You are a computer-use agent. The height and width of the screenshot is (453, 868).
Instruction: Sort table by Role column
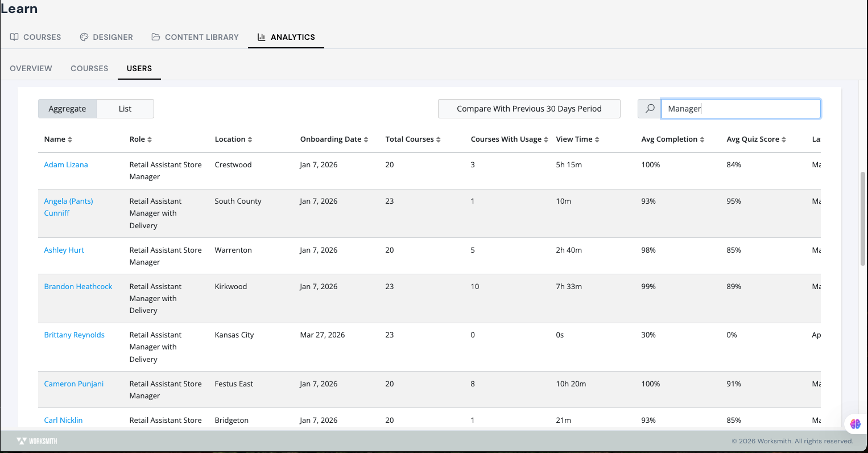(x=140, y=139)
